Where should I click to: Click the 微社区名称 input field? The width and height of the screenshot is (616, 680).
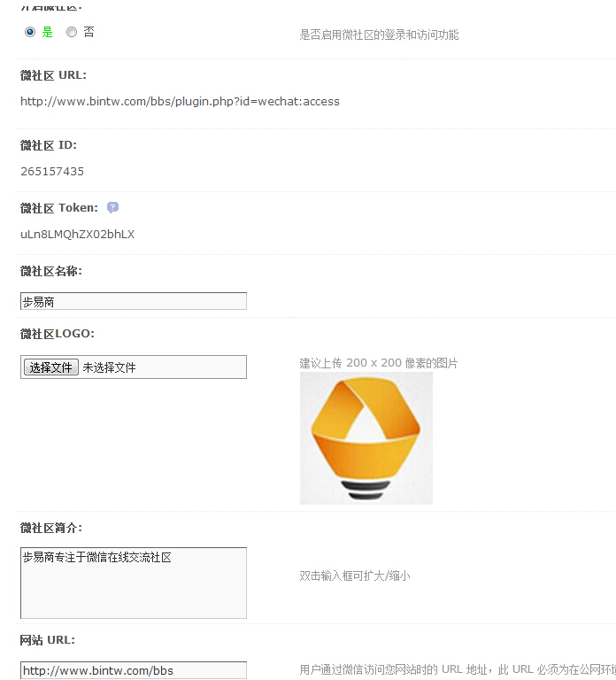tap(134, 301)
